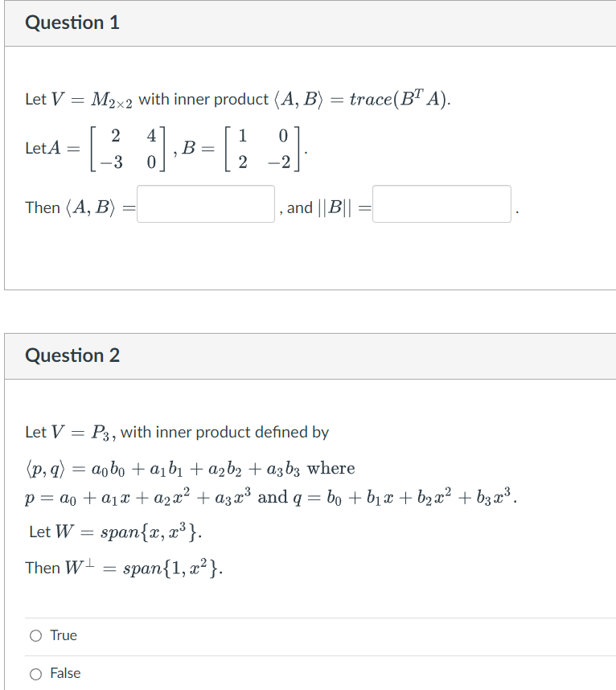This screenshot has width=616, height=690.
Task: Click the False label text
Action: [64, 673]
